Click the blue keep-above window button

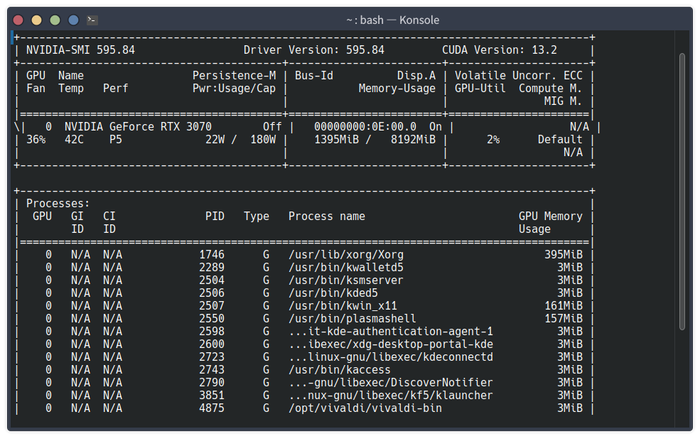click(x=74, y=20)
